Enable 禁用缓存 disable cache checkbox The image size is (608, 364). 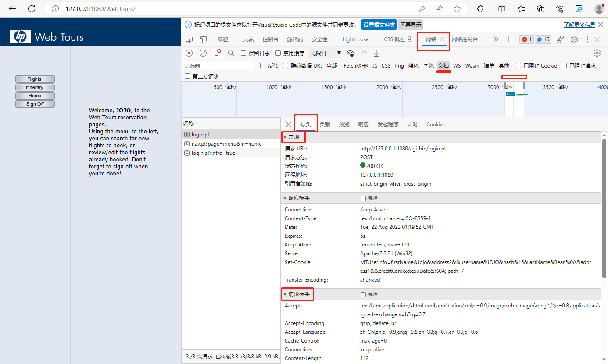(x=278, y=53)
